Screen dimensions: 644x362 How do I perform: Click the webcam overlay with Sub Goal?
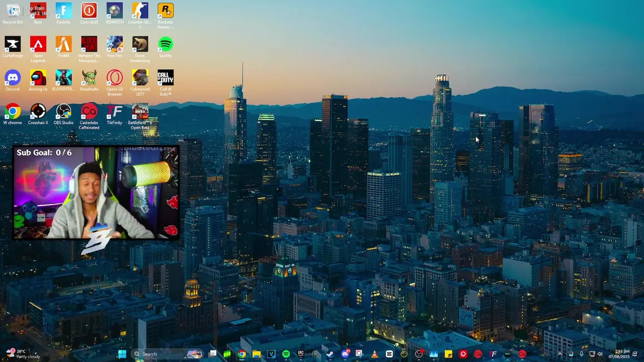tap(96, 193)
